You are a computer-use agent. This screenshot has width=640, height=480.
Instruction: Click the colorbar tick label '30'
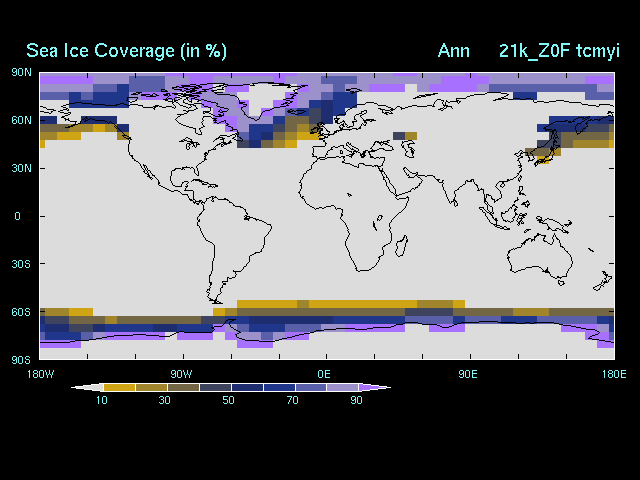tap(164, 400)
